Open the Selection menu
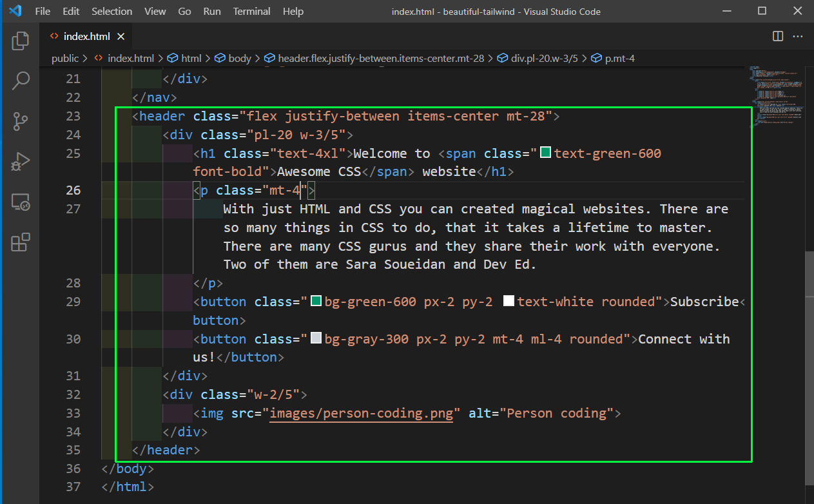This screenshot has width=814, height=504. click(112, 12)
